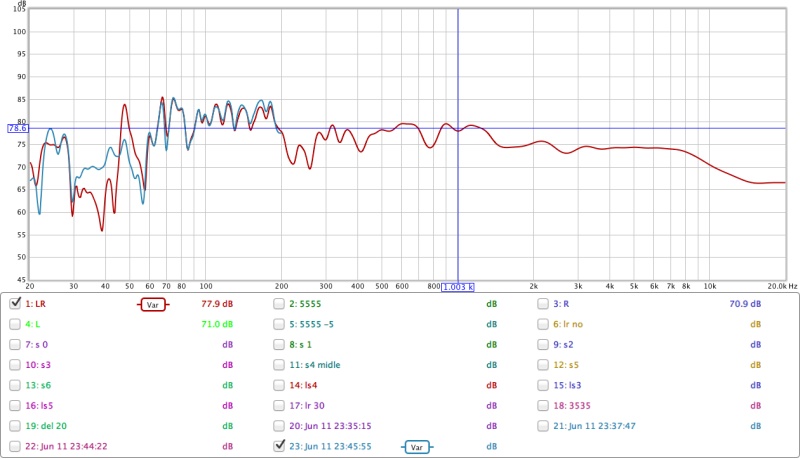Click the 1.003k frequency cursor readout
The image size is (800, 459).
tap(458, 286)
